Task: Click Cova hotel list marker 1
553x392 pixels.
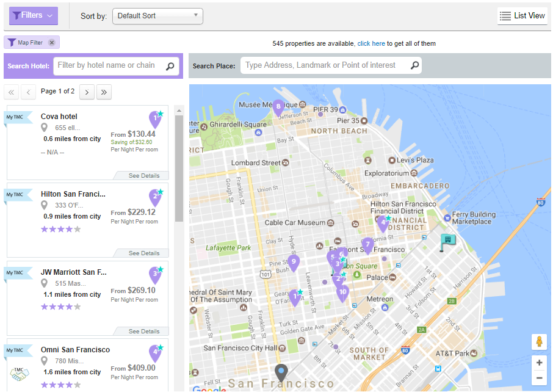Action: tap(155, 119)
